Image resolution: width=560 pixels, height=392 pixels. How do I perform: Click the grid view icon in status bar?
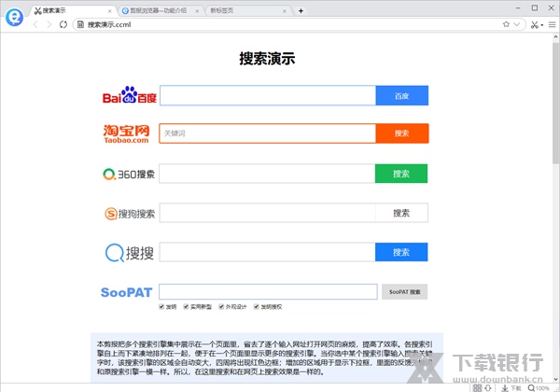click(477, 387)
